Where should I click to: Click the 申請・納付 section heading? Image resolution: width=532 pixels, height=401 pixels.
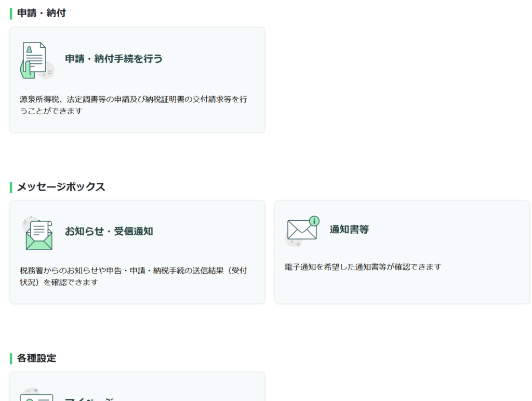[x=42, y=14]
